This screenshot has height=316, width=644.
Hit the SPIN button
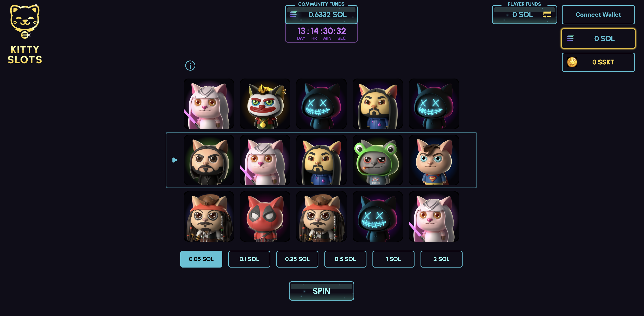click(x=321, y=291)
